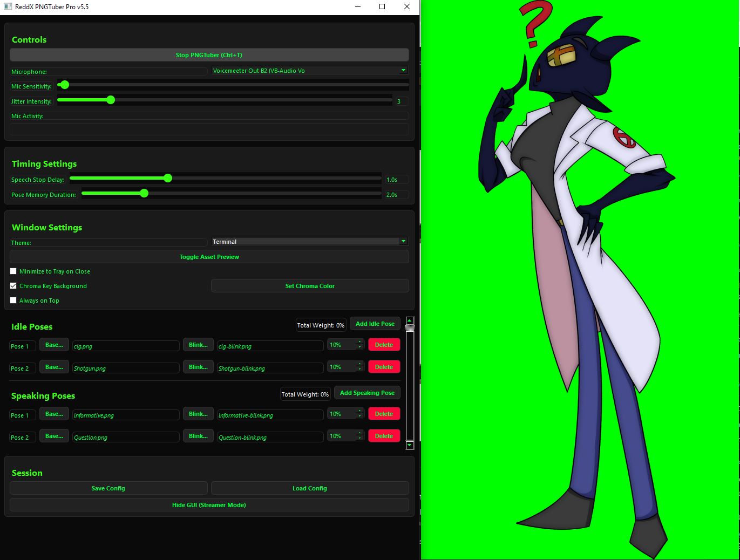740x560 pixels.
Task: Click the ReddX PNGTuber title bar icon
Action: (8, 6)
